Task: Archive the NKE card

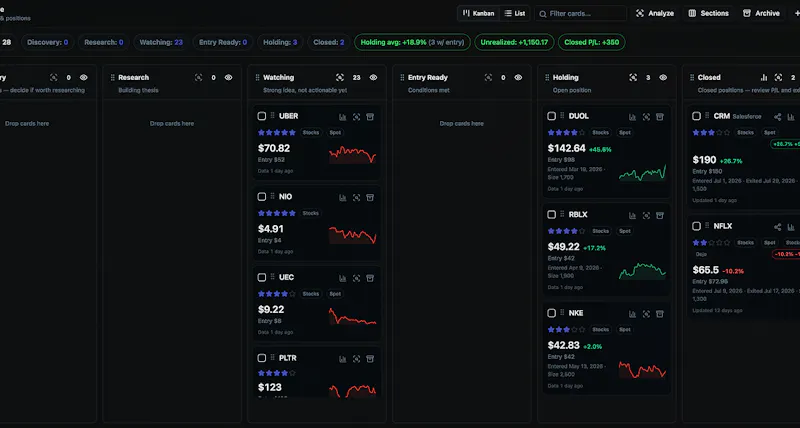Action: tap(660, 314)
